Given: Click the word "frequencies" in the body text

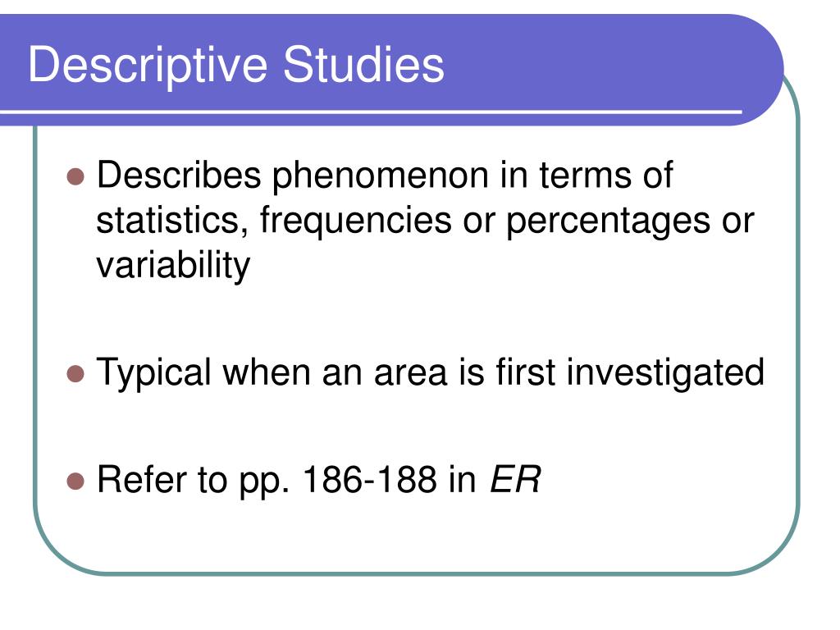Looking at the screenshot, I should tap(356, 221).
